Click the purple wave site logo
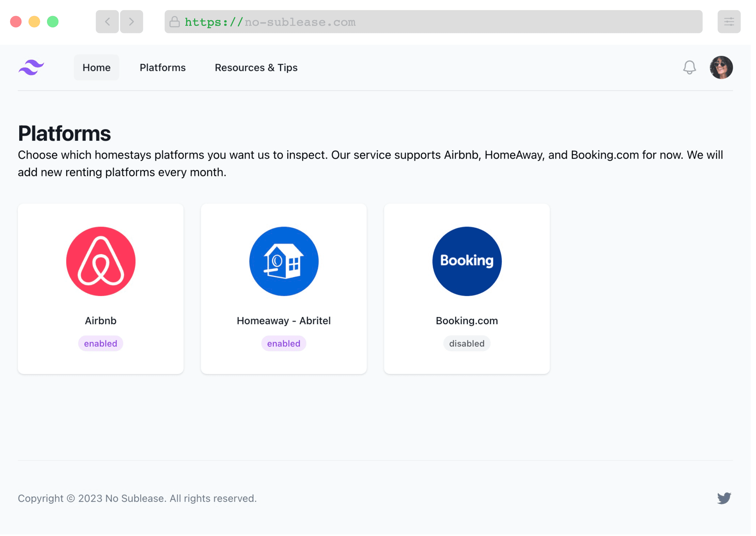The width and height of the screenshot is (756, 536). pyautogui.click(x=31, y=67)
